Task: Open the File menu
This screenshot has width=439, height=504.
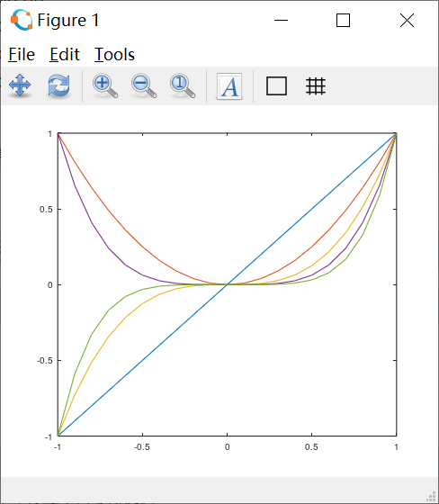Action: tap(22, 54)
